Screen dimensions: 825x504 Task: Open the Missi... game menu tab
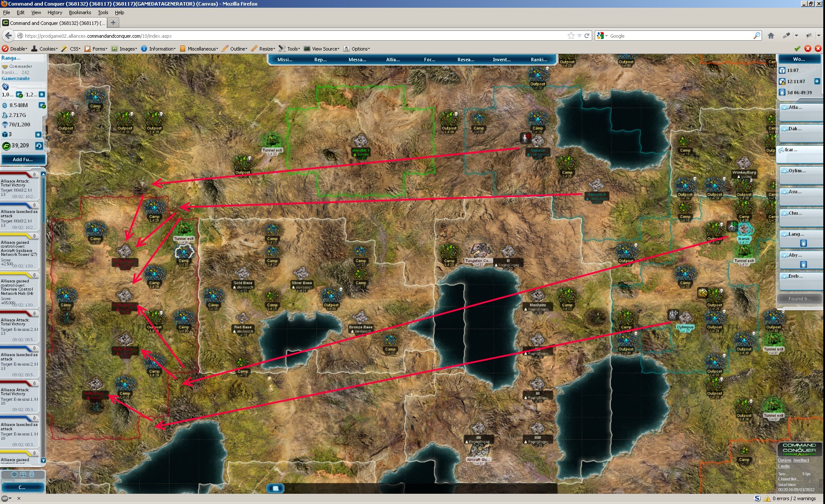click(285, 60)
